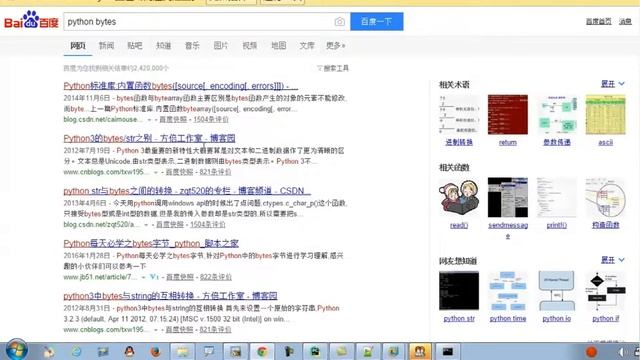Click the ascii text link
Viewport: 640px width, 360px height.
[605, 142]
